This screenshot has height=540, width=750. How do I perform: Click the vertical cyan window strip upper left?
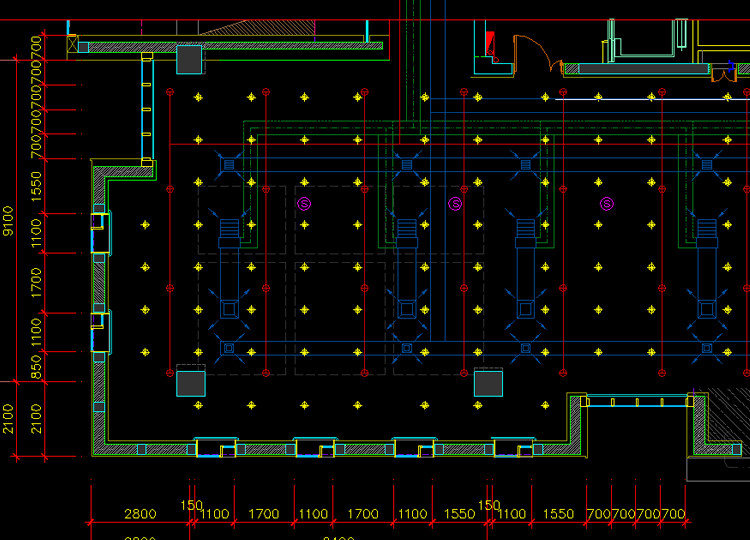click(147, 110)
